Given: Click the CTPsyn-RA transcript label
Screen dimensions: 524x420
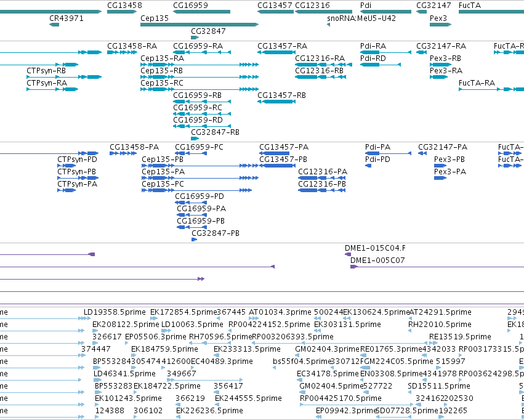Looking at the screenshot, I should click(47, 83).
